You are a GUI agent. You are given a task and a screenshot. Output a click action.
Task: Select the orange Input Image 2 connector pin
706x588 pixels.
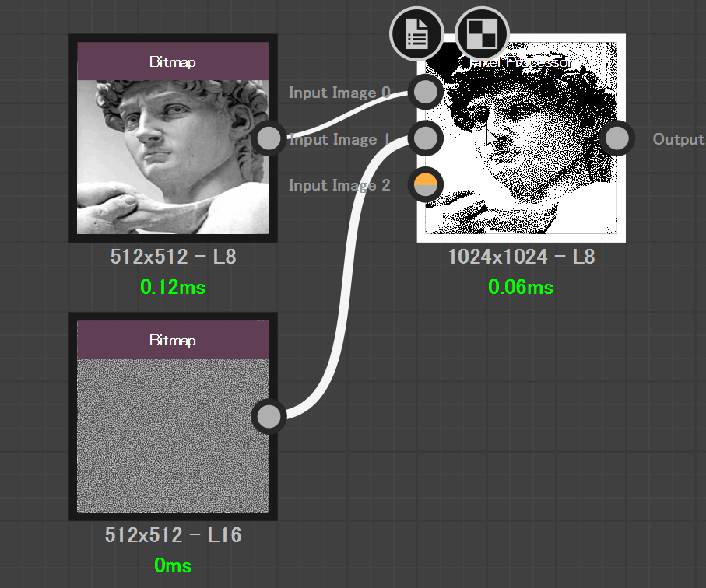pyautogui.click(x=426, y=185)
